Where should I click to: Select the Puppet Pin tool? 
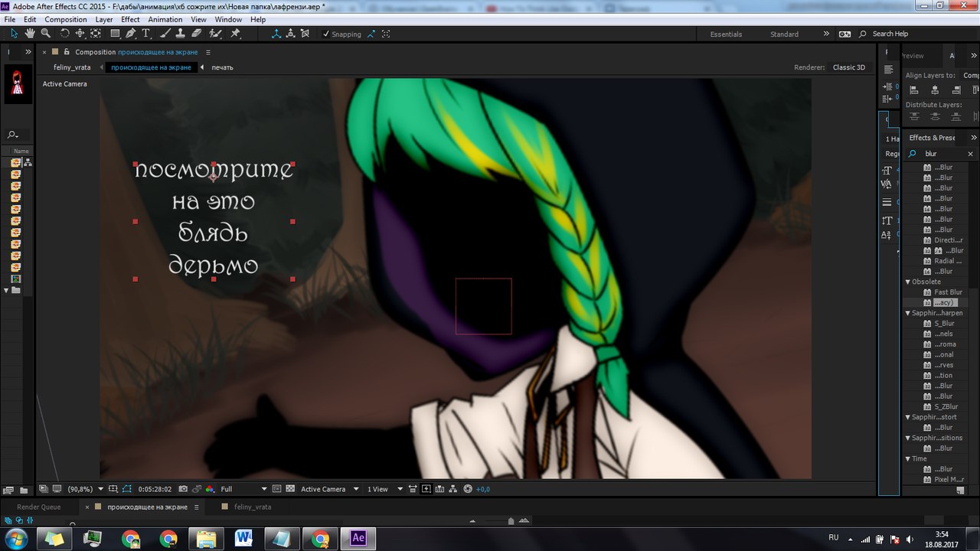235,34
